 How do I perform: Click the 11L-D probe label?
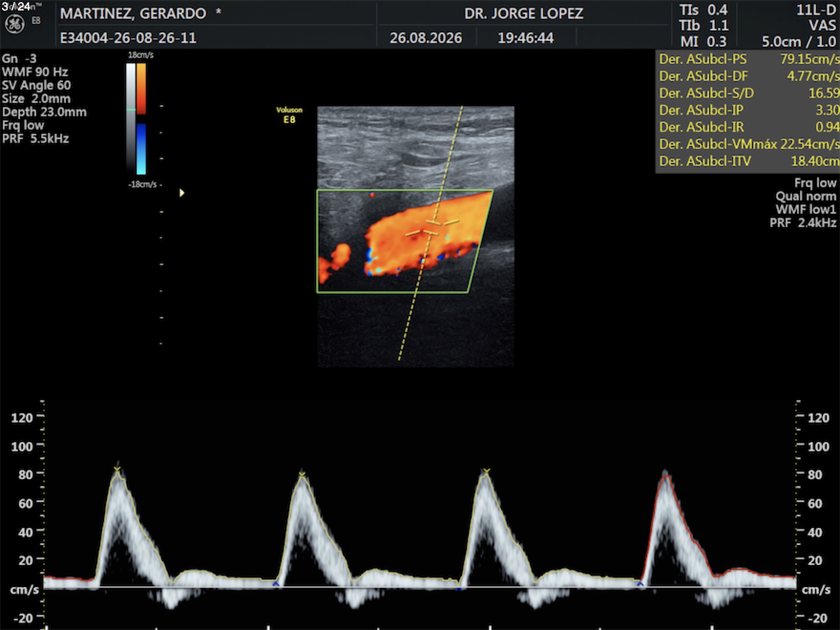point(816,10)
